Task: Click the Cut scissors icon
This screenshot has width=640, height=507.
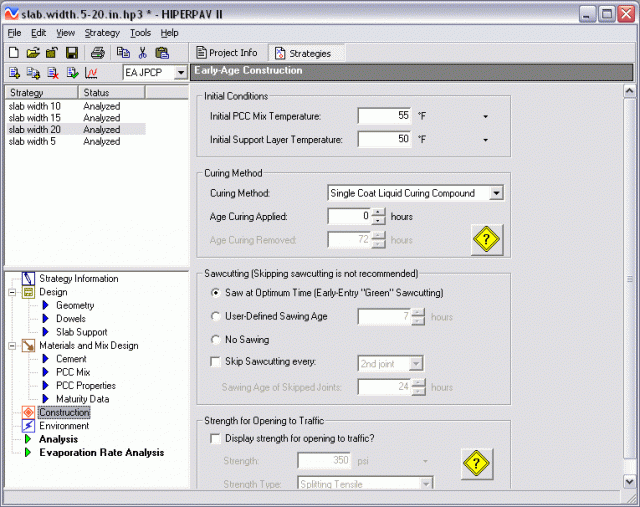Action: (142, 52)
